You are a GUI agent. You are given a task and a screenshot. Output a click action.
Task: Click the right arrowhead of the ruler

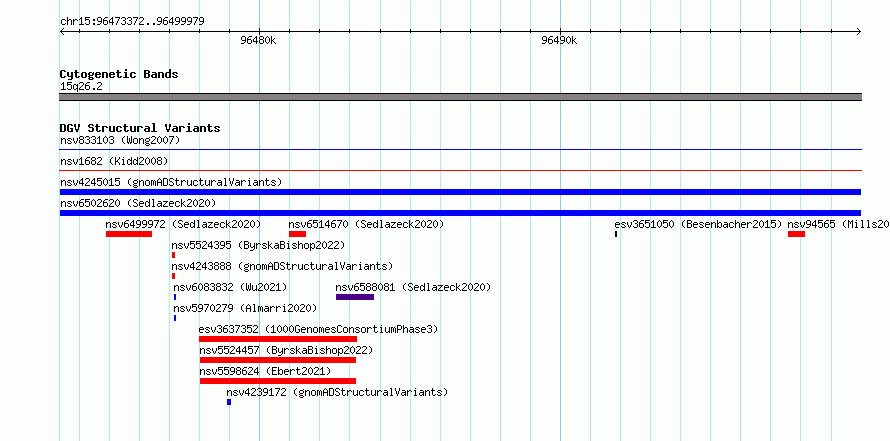point(858,32)
